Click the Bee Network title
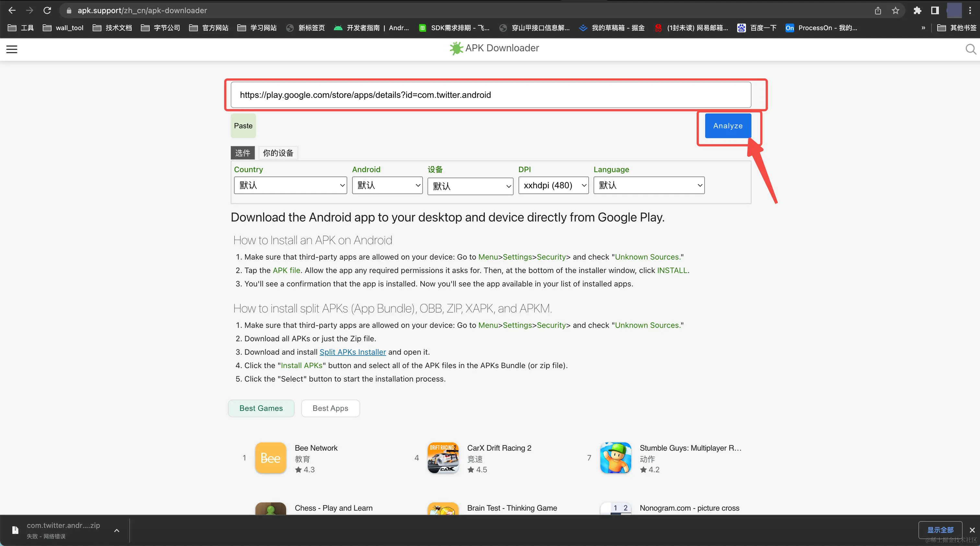Image resolution: width=980 pixels, height=546 pixels. click(x=316, y=448)
